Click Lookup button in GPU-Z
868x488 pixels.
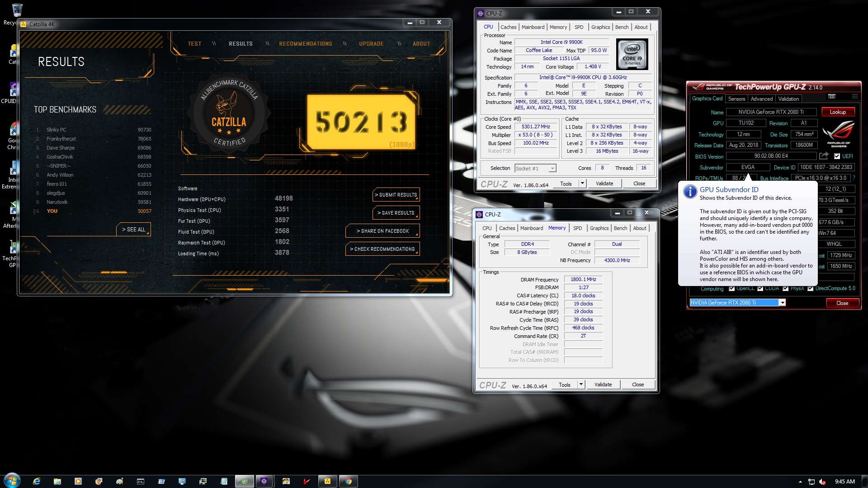837,112
